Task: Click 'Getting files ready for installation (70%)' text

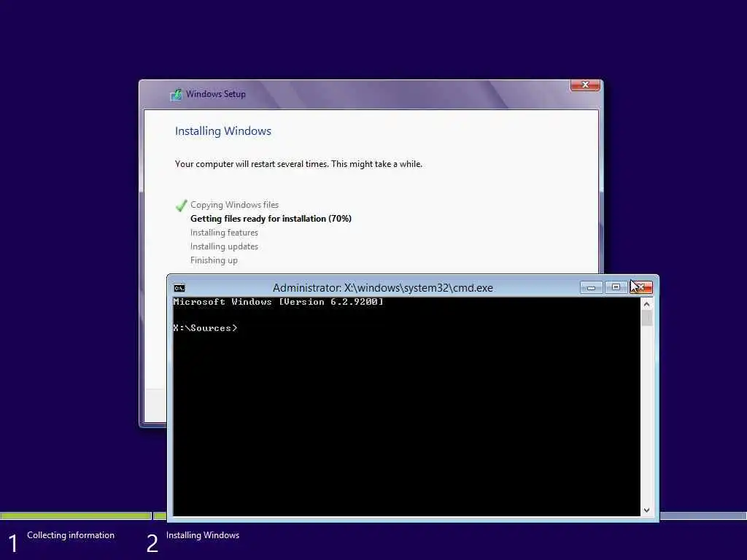Action: (271, 219)
